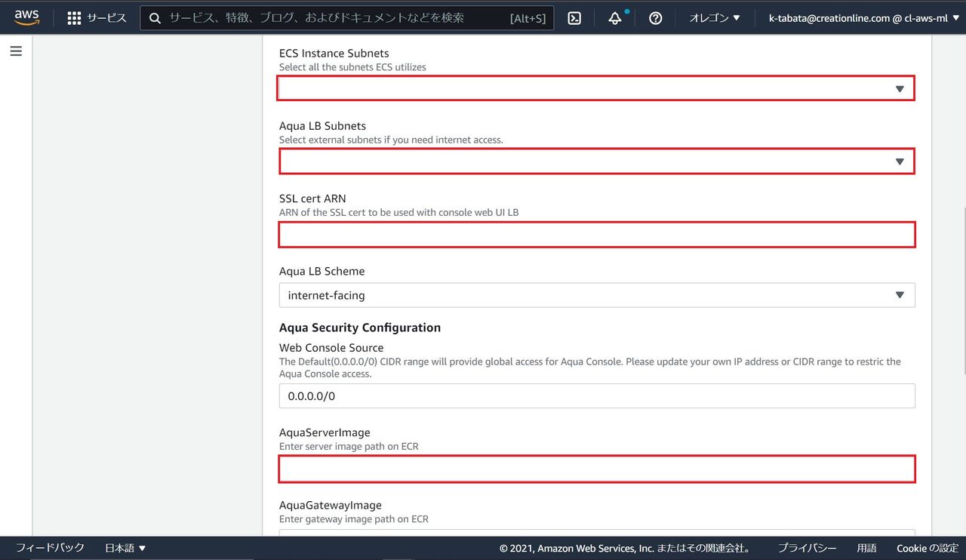
Task: Click the Aqua LB Subnets label
Action: (x=322, y=126)
